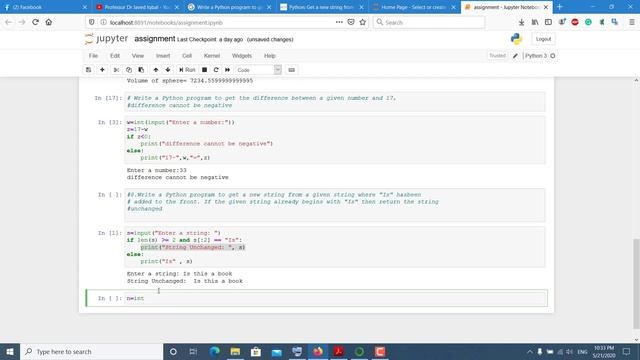
Task: Cut selected cells with the scissors icon
Action: click(116, 70)
